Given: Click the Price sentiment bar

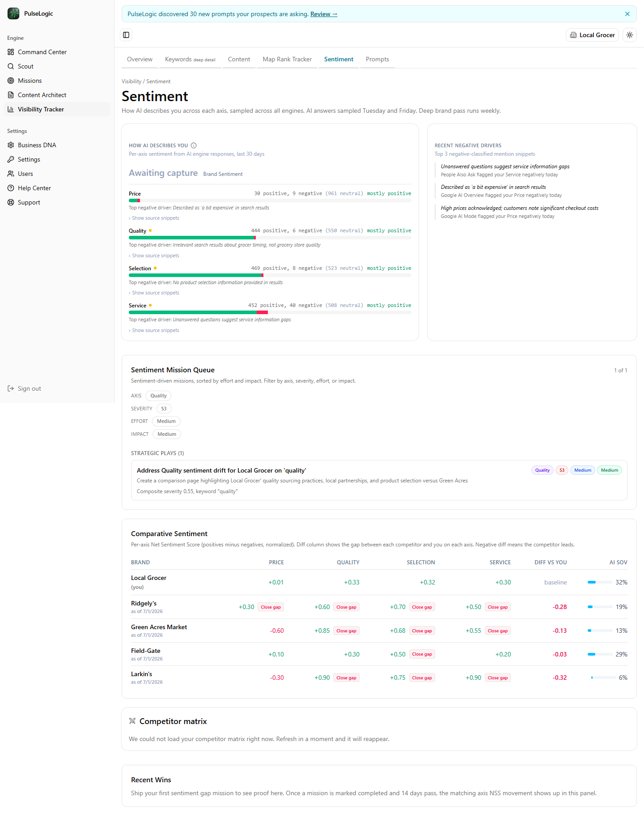Looking at the screenshot, I should (270, 200).
